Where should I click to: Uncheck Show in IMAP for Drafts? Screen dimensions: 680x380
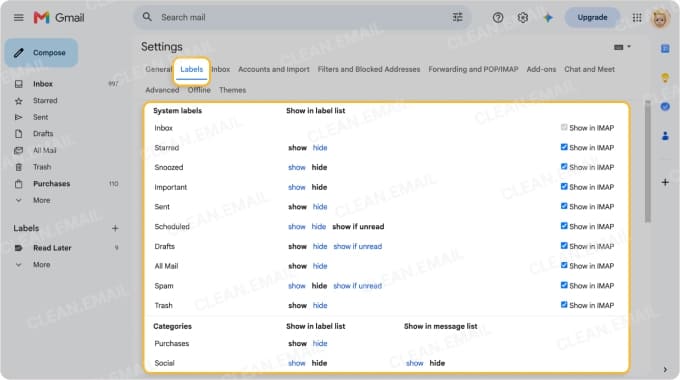[x=564, y=246]
